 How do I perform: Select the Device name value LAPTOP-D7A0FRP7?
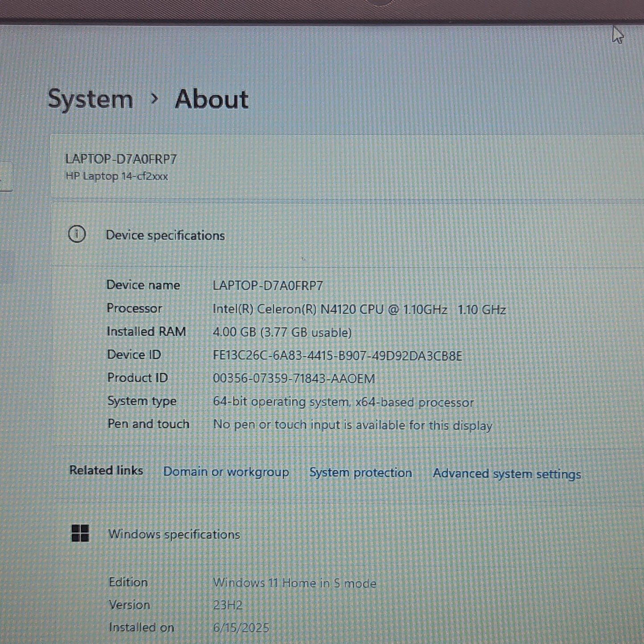click(x=268, y=286)
